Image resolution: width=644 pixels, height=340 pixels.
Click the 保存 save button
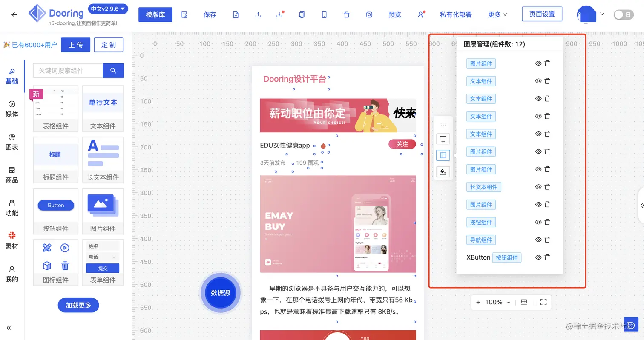[x=210, y=14]
